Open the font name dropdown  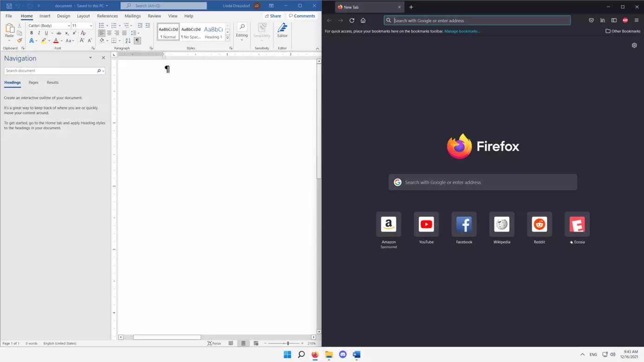(69, 26)
